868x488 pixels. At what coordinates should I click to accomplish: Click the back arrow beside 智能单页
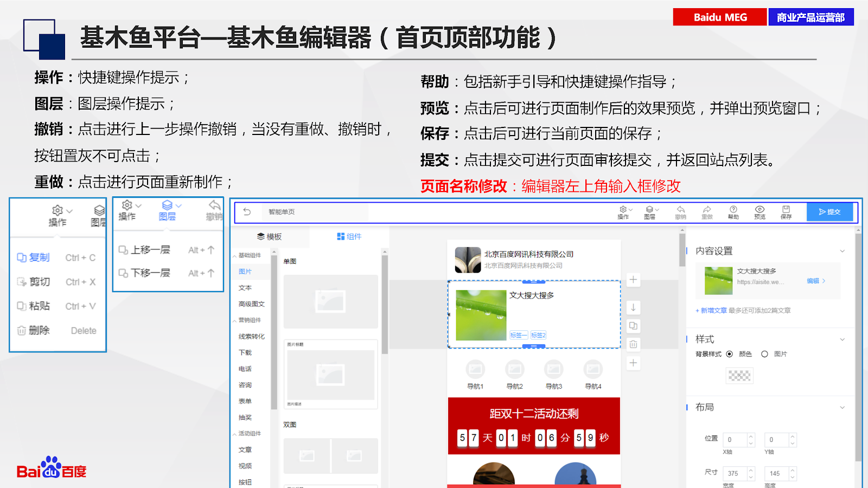(x=247, y=211)
